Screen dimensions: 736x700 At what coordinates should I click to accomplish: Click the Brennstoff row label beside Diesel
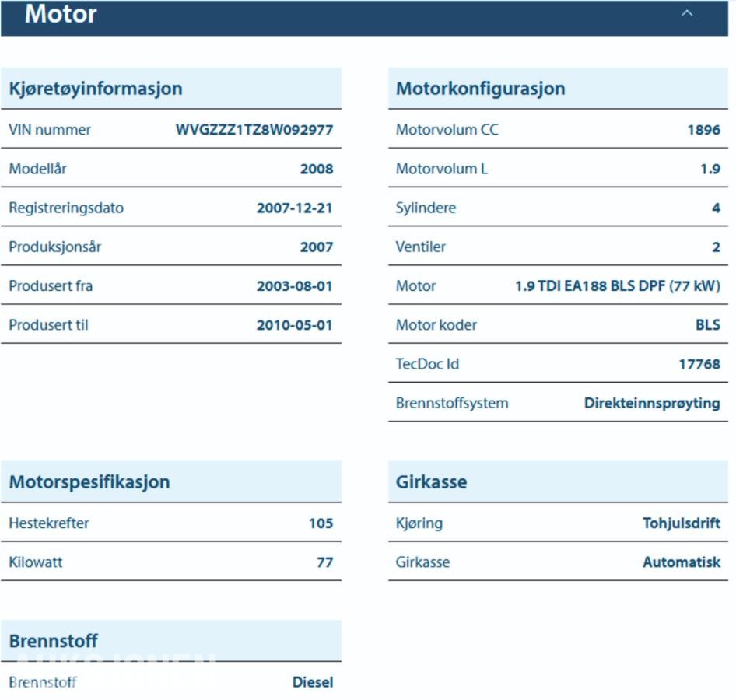pos(43,682)
